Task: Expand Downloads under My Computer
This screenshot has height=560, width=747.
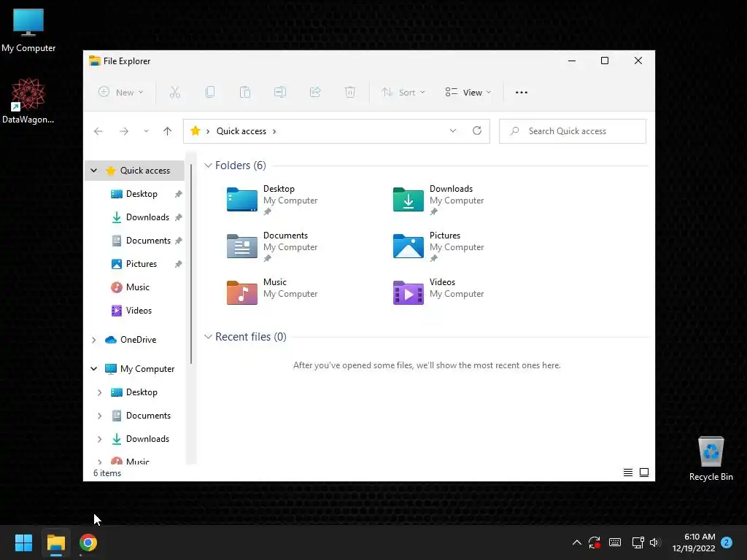Action: (x=99, y=439)
